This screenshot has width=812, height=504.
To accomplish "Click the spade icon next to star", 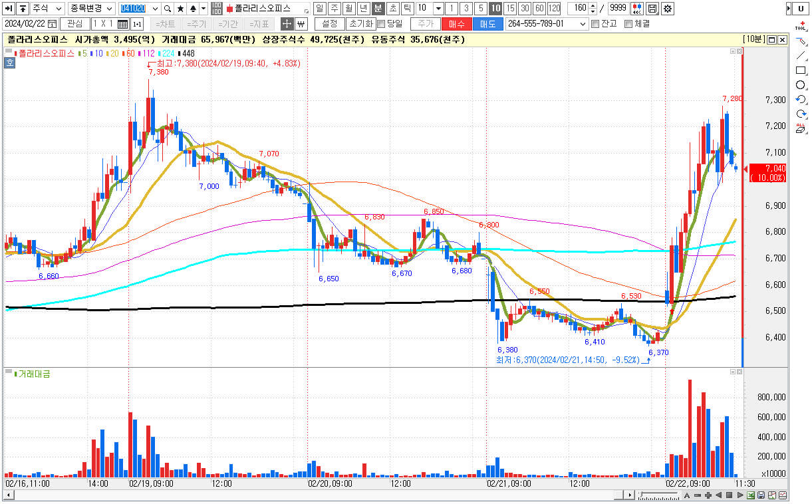I will (192, 9).
